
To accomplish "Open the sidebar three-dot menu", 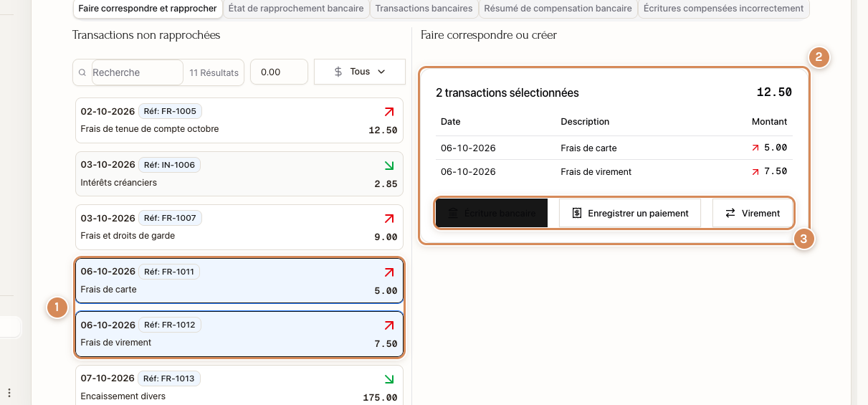I will click(x=9, y=393).
